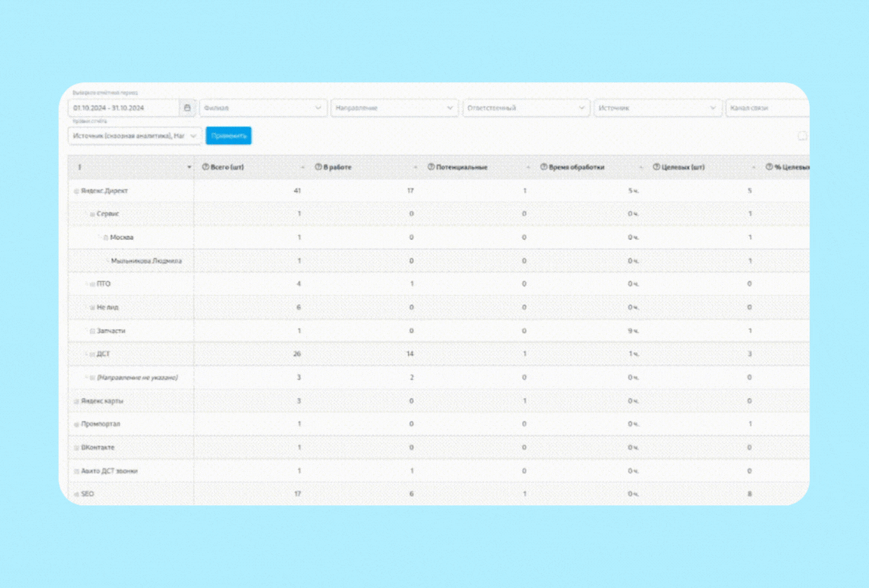The width and height of the screenshot is (869, 588).
Task: Click the date range field 01.10.2024 - 31.10.2024
Action: pyautogui.click(x=124, y=108)
